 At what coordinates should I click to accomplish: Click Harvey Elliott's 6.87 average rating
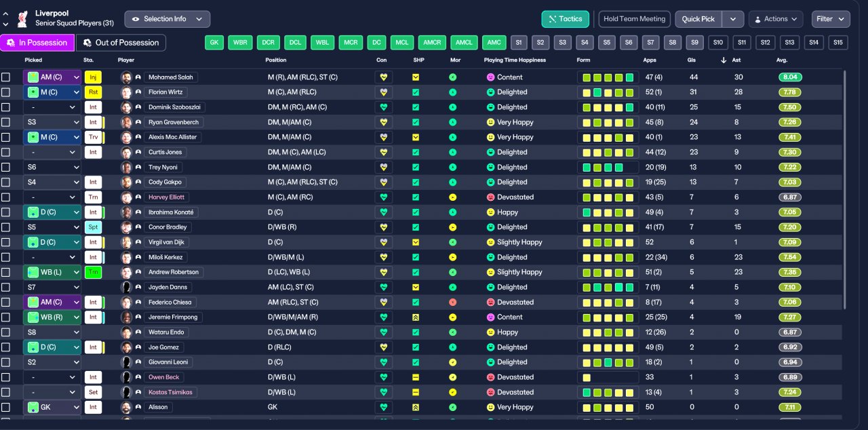point(790,197)
